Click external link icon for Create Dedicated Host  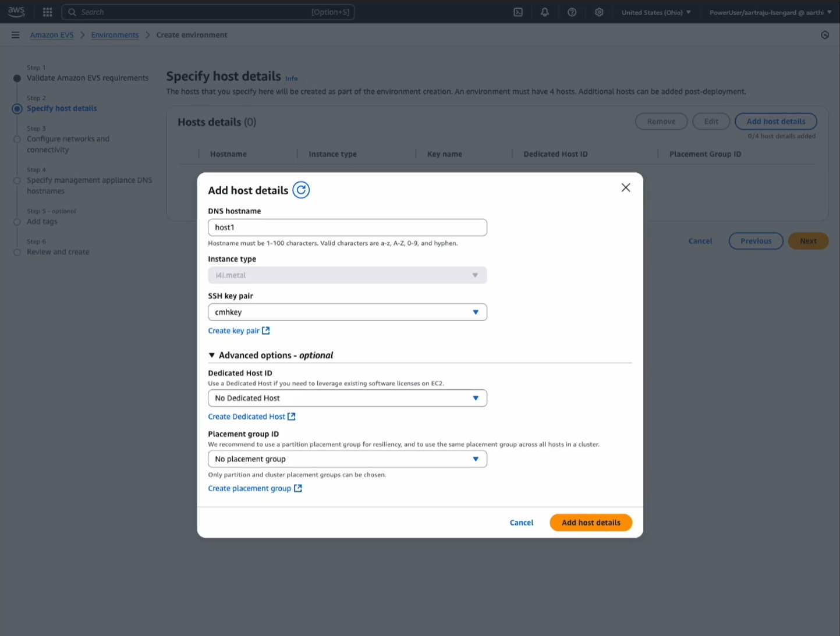click(292, 417)
